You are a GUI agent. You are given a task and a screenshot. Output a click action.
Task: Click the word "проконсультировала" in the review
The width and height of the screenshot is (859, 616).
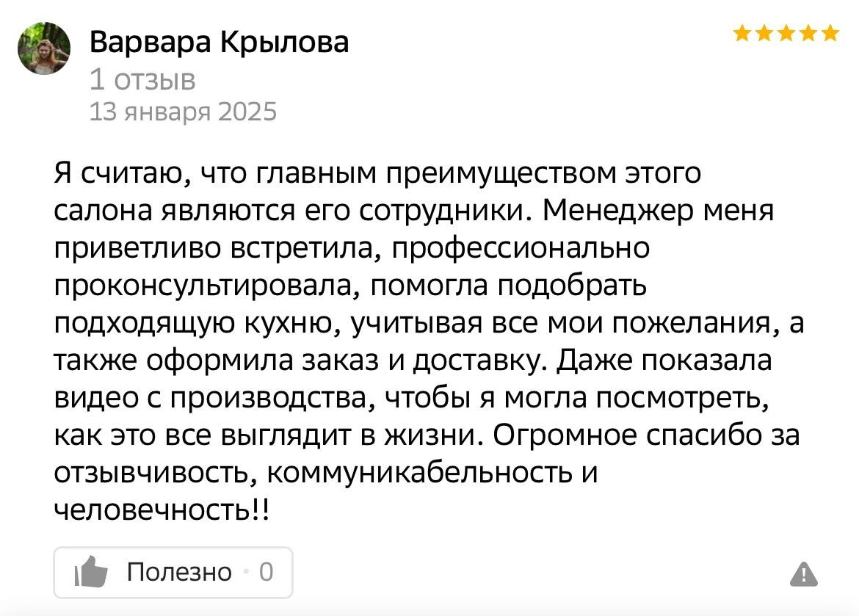click(206, 286)
